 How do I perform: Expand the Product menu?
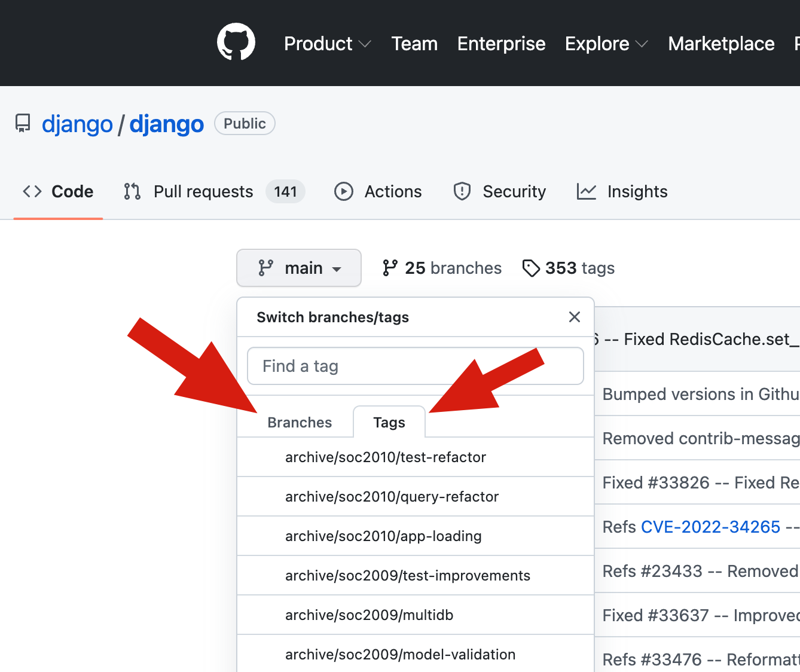click(327, 44)
